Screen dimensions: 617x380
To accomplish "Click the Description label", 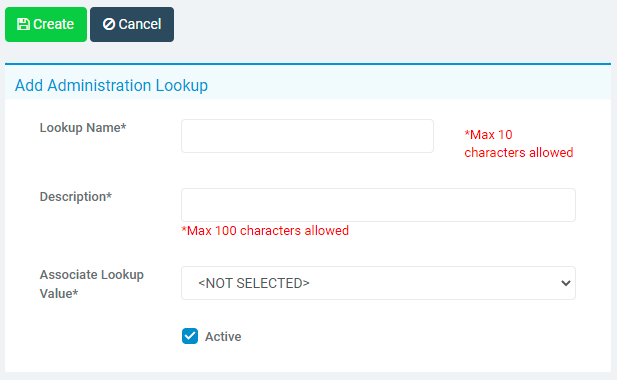I will (76, 197).
